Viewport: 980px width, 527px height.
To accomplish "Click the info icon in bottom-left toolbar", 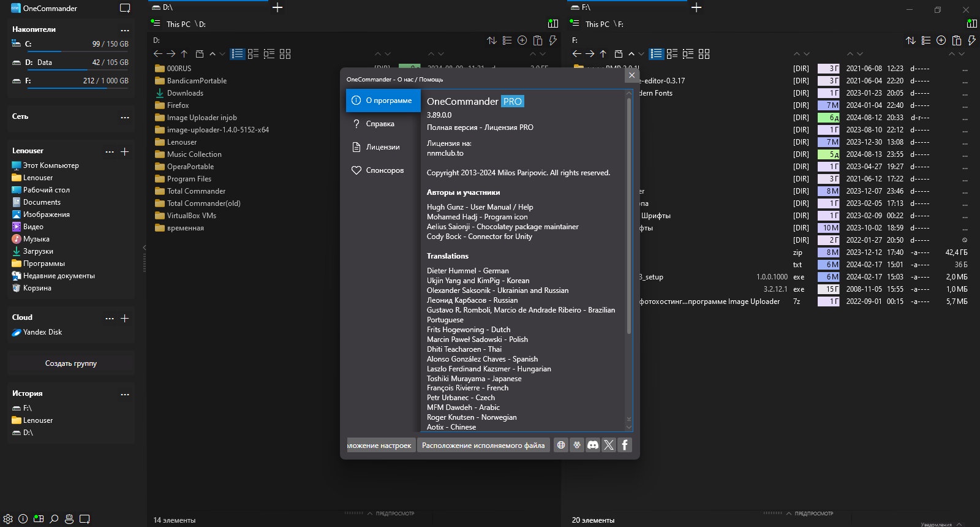I will pyautogui.click(x=23, y=518).
